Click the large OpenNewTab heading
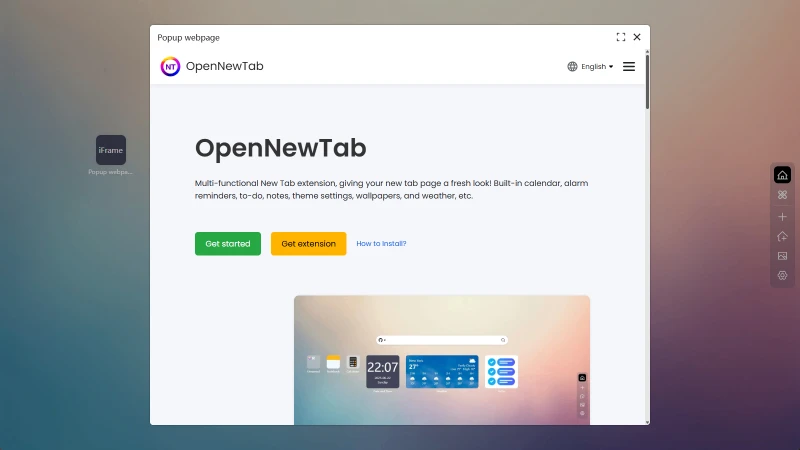Image resolution: width=800 pixels, height=450 pixels. tap(281, 148)
